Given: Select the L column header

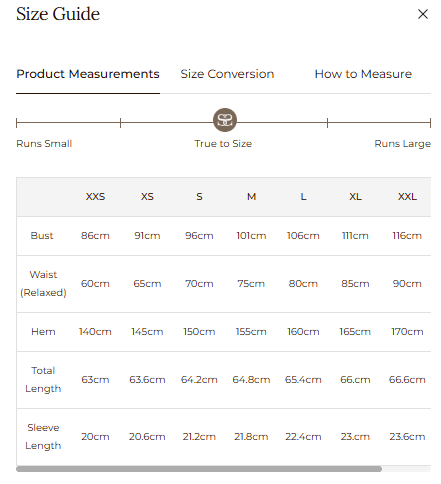Looking at the screenshot, I should (x=303, y=197).
